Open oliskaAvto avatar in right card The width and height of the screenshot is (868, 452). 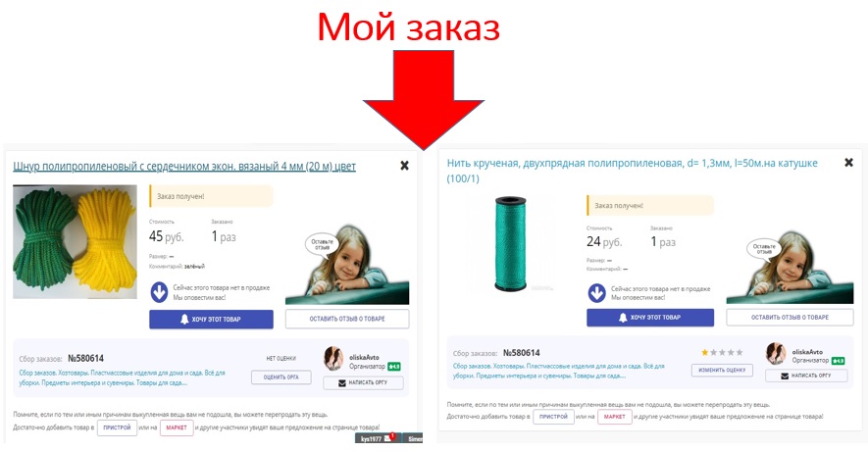pyautogui.click(x=776, y=354)
